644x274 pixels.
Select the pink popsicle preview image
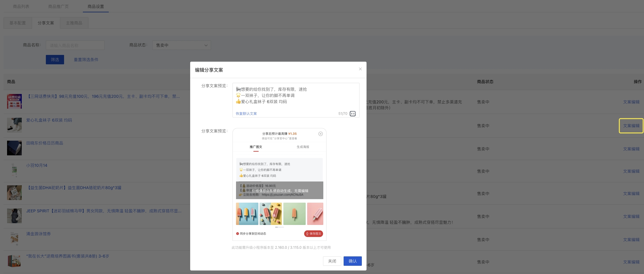[x=315, y=214]
